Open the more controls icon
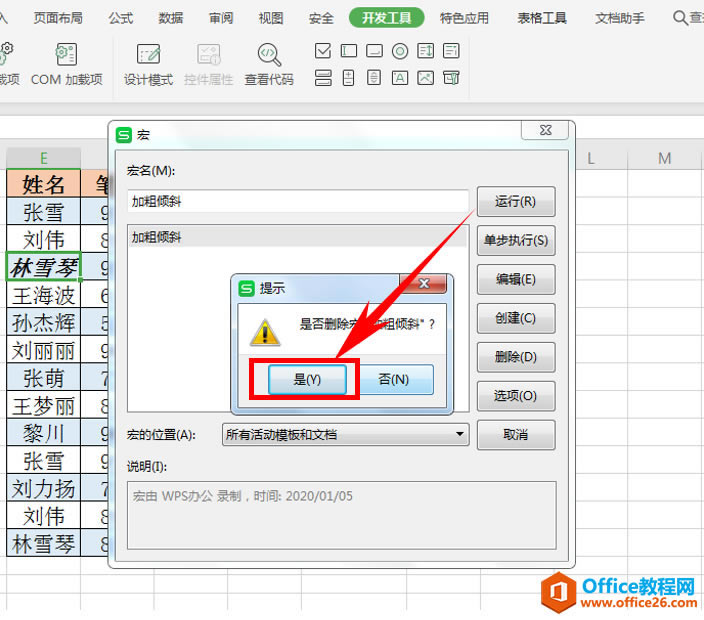This screenshot has height=620, width=704. click(x=451, y=78)
